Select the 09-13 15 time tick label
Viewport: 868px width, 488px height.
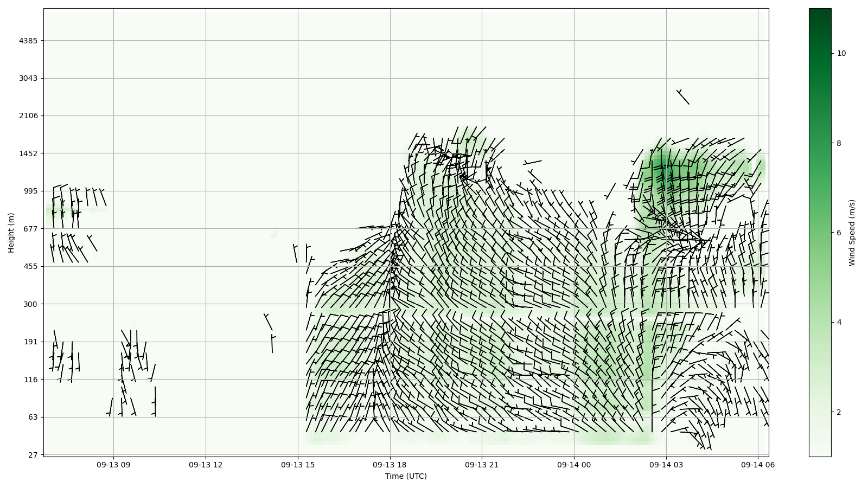click(x=298, y=465)
